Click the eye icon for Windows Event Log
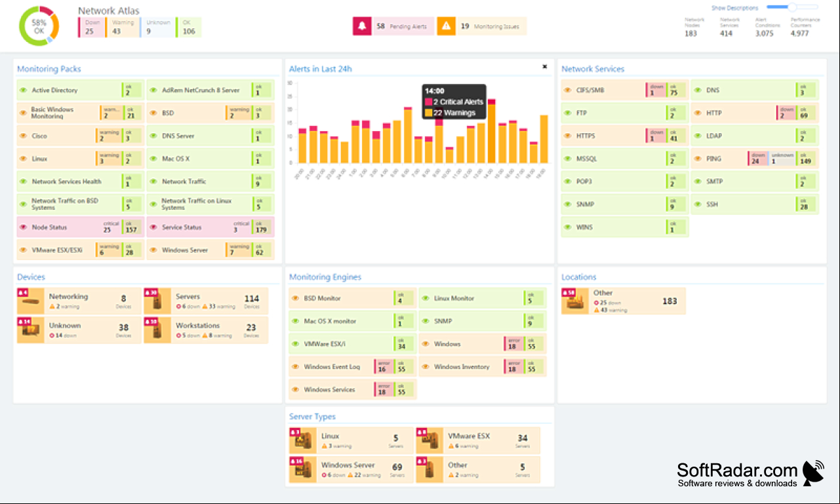The height and width of the screenshot is (504, 840). tap(295, 367)
